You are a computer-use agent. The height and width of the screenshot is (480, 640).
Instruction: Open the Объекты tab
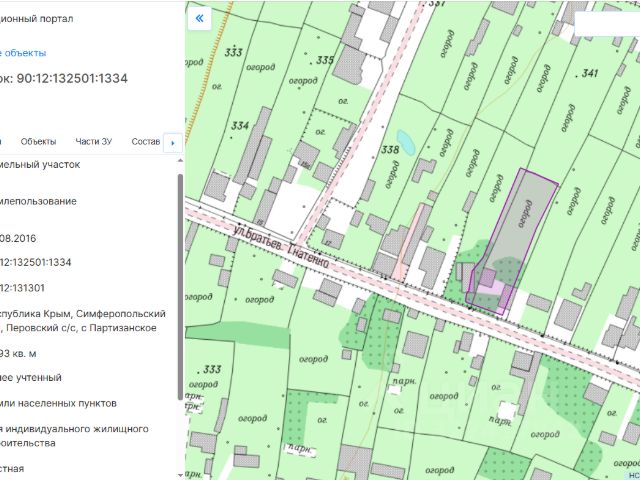coord(38,142)
